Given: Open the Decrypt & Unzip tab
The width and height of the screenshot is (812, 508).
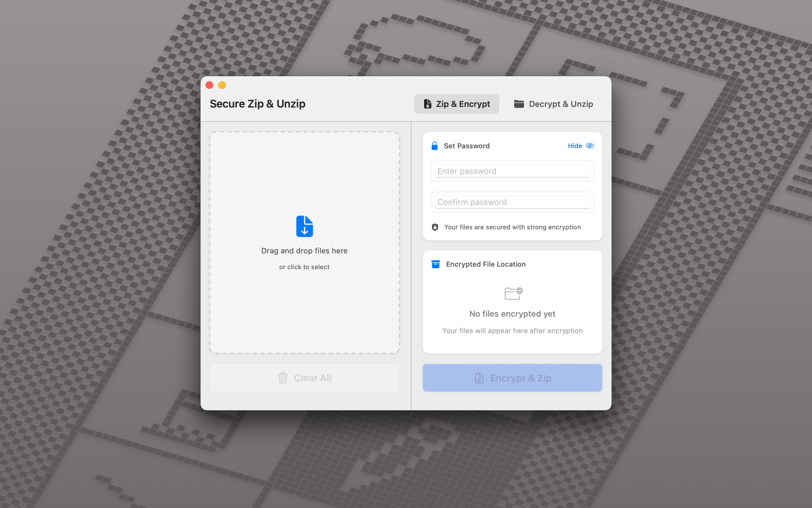Looking at the screenshot, I should [553, 104].
